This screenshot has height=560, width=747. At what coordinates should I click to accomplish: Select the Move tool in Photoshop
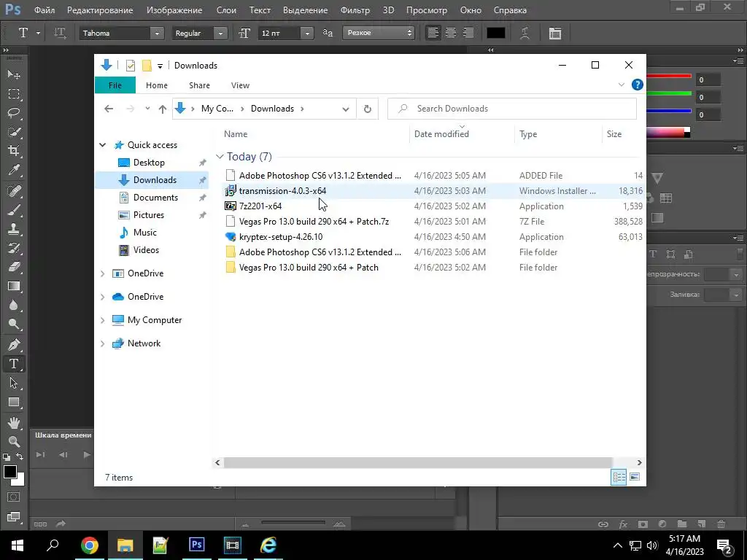point(14,75)
